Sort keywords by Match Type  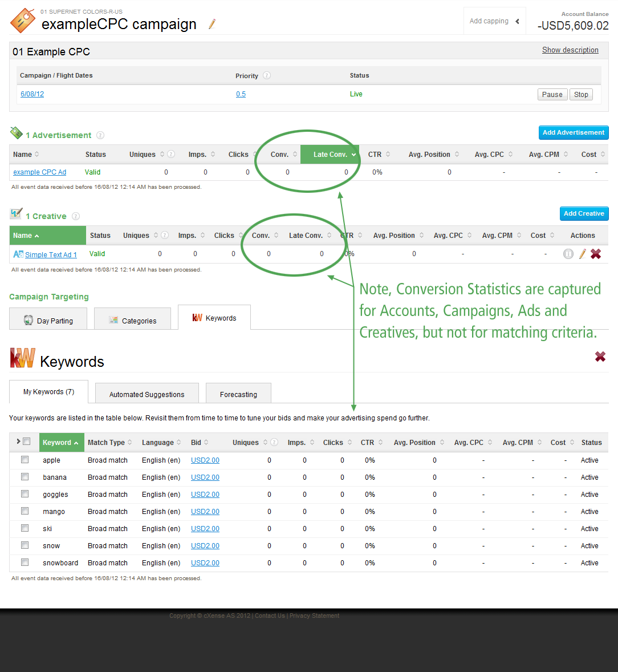pos(109,442)
